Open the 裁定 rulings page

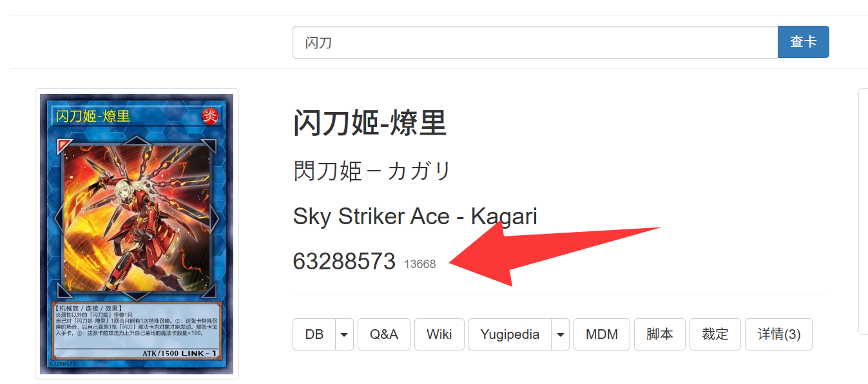pyautogui.click(x=715, y=334)
